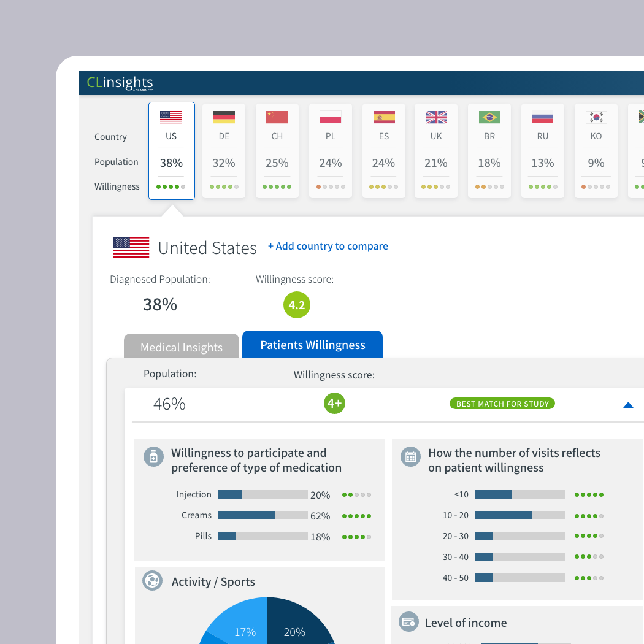644x644 pixels.
Task: Click the United States heading
Action: [207, 248]
